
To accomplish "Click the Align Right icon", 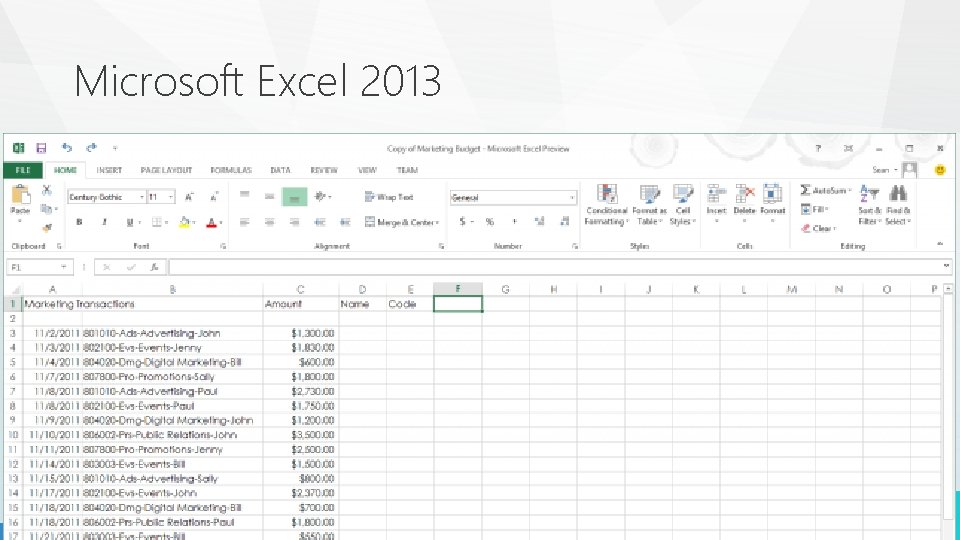I will [294, 222].
